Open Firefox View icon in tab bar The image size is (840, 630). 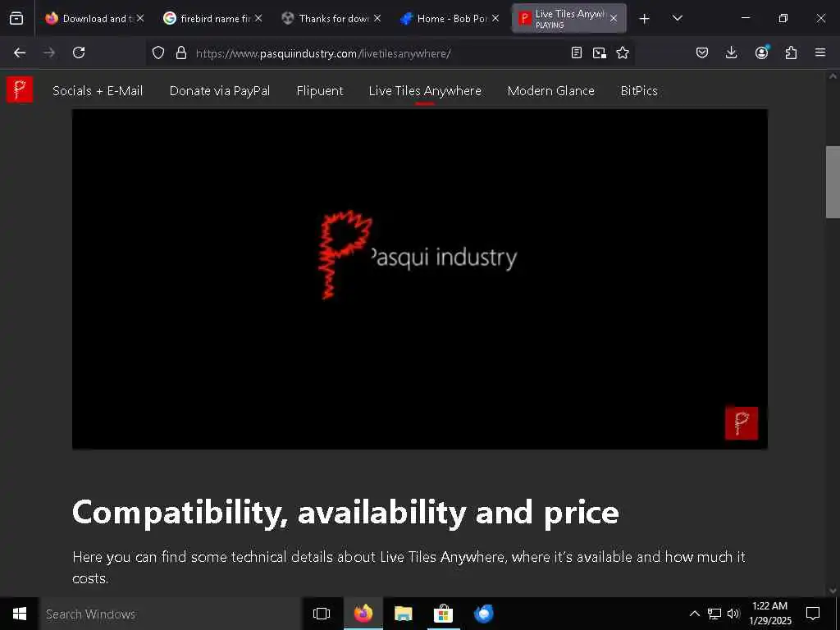pos(16,19)
